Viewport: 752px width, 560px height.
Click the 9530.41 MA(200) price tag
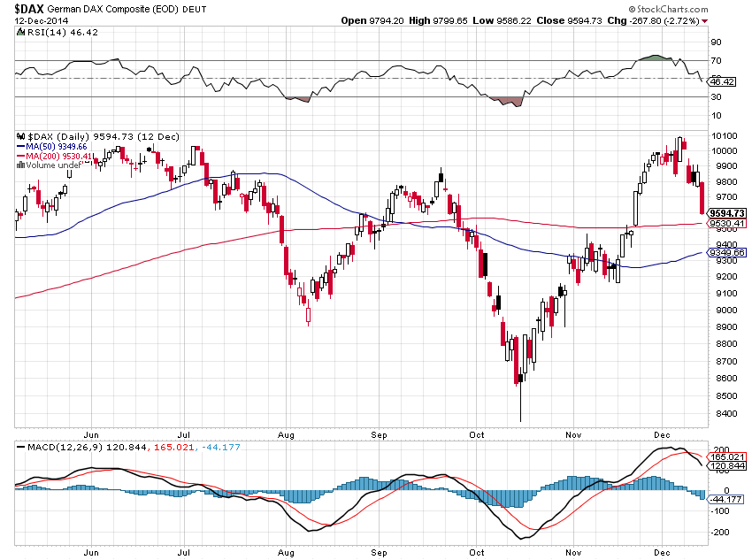coord(727,225)
